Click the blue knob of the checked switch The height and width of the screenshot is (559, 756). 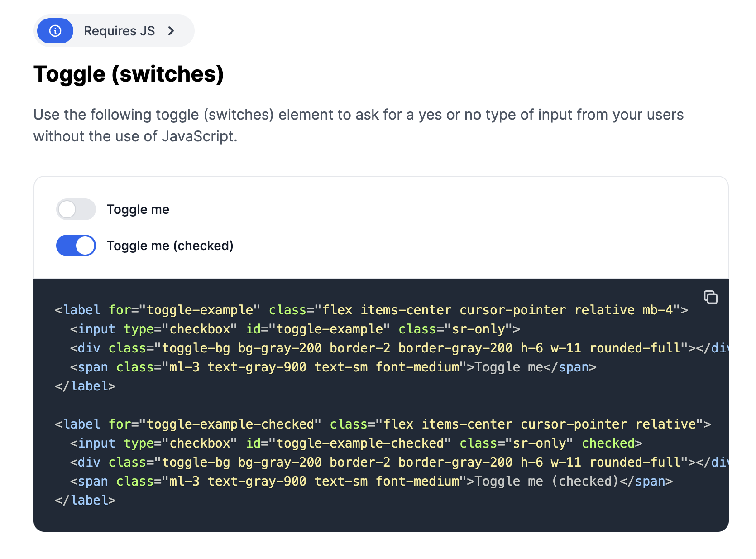(84, 246)
